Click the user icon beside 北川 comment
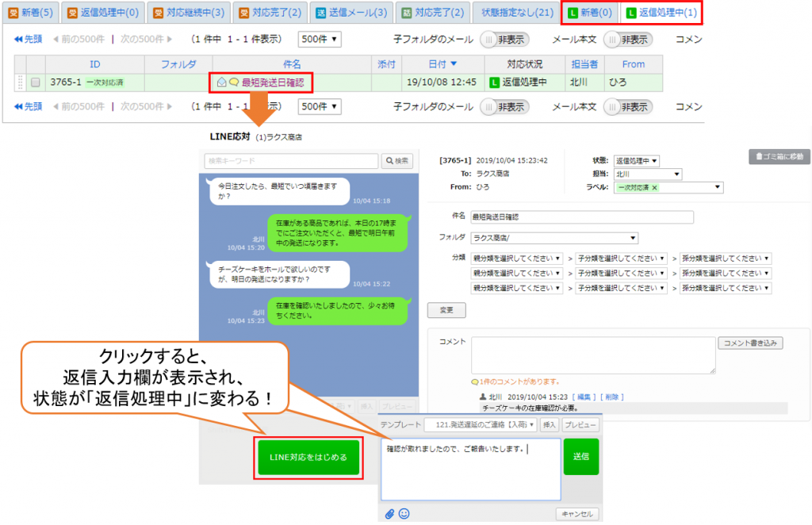Screen dimensions: 812x525 pos(483,397)
